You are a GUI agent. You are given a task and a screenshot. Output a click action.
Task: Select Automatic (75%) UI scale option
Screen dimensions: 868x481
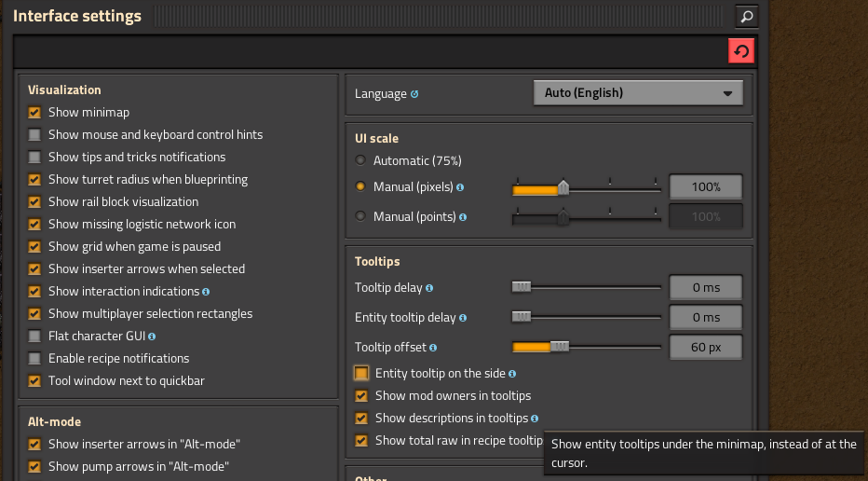click(360, 160)
